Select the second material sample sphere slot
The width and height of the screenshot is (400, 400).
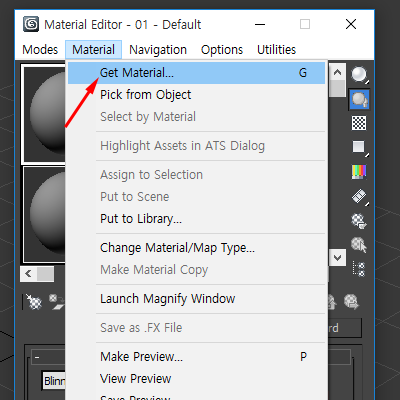44,215
